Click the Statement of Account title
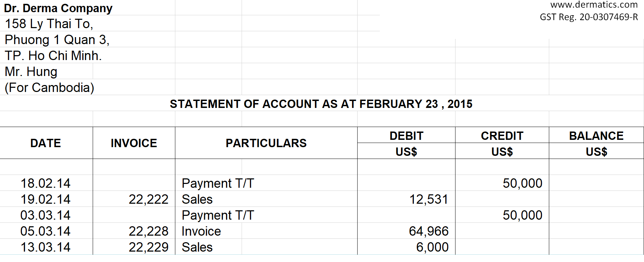The image size is (644, 262). point(321,104)
